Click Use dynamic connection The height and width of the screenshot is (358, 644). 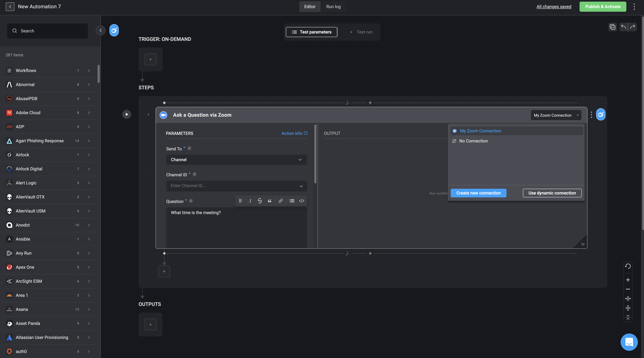(x=552, y=193)
